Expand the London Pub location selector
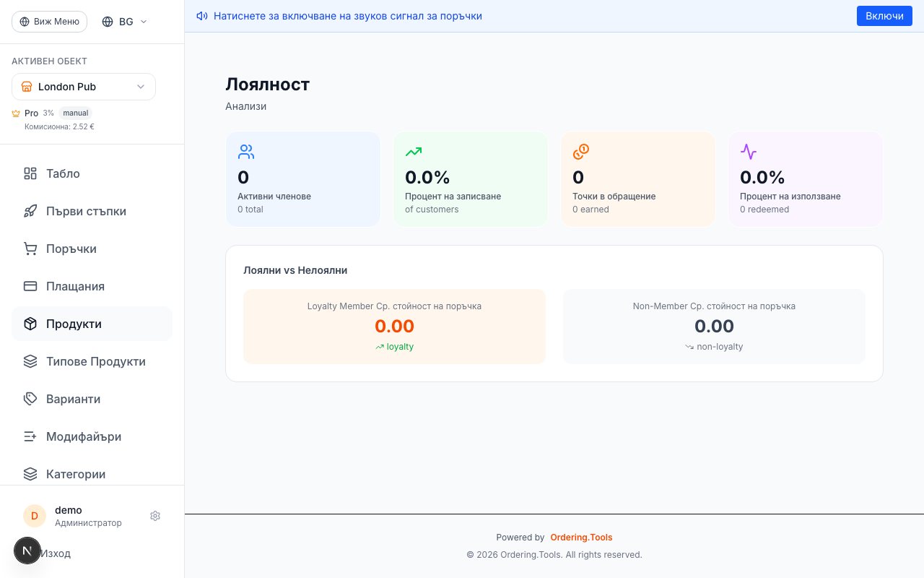The height and width of the screenshot is (578, 924). tap(83, 86)
